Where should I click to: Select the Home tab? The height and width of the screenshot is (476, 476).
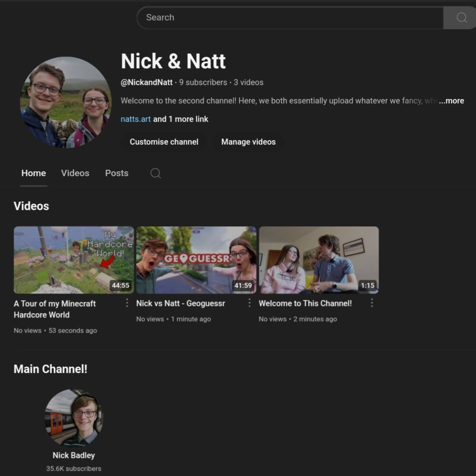33,173
